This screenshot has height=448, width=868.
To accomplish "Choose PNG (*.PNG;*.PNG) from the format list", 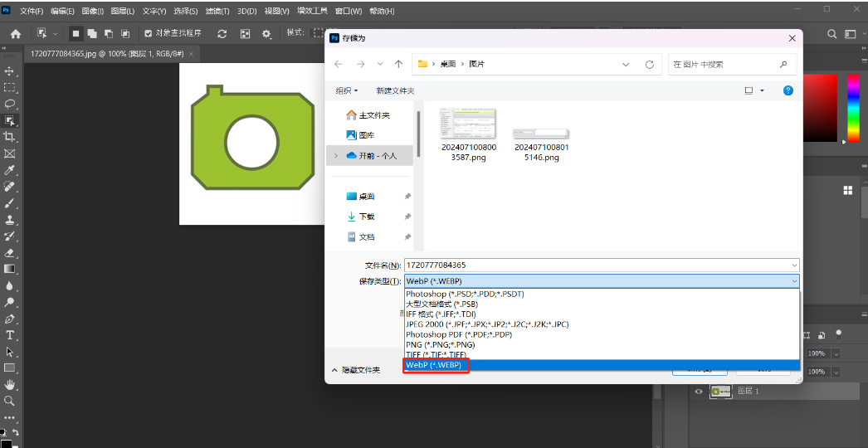I will [440, 344].
